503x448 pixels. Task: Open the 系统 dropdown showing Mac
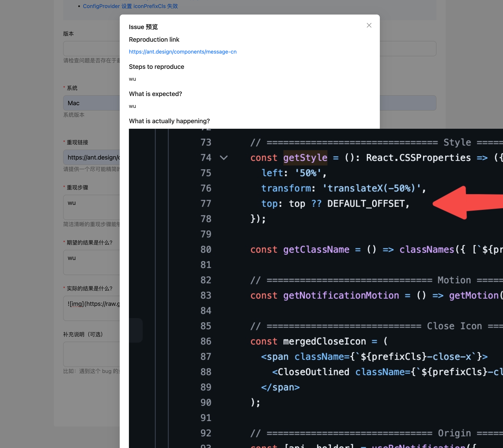(x=91, y=103)
